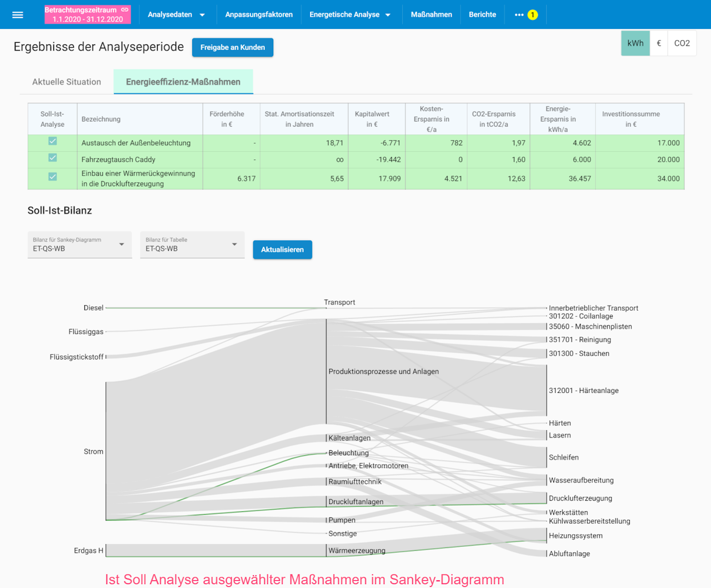Open the Maßnahmen menu item
This screenshot has width=711, height=588.
click(x=431, y=15)
